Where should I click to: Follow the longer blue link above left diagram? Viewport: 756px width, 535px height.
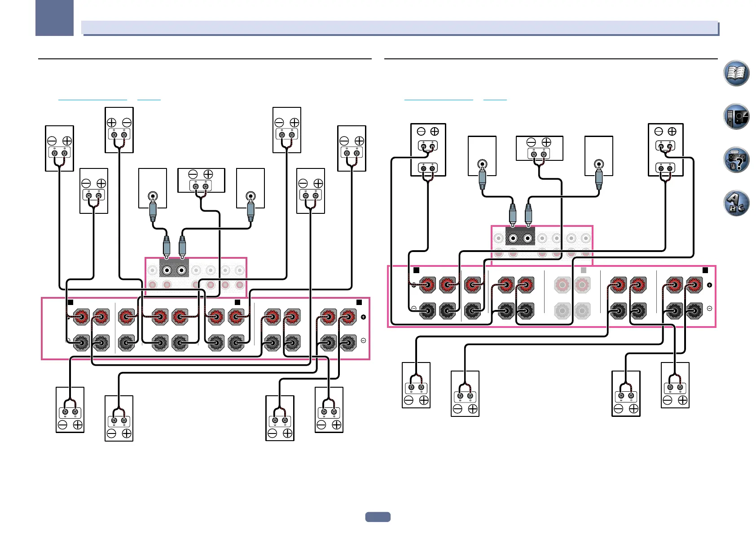pyautogui.click(x=92, y=98)
